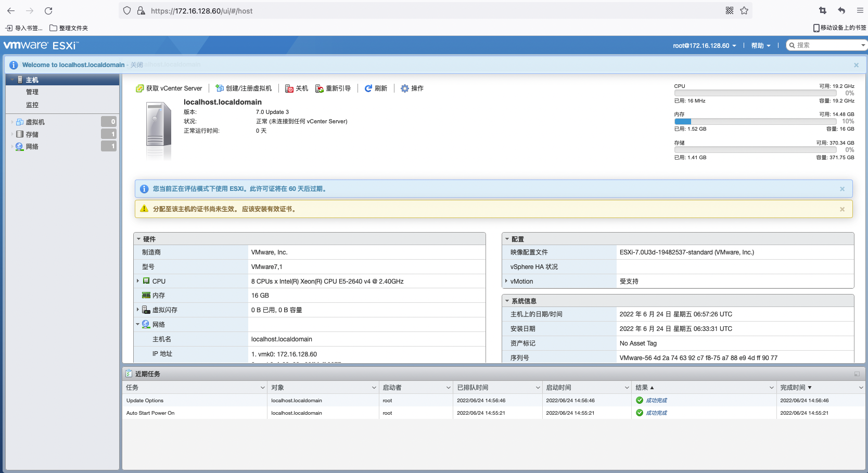868x473 pixels.
Task: Expand the CPU hardware row
Action: (138, 281)
